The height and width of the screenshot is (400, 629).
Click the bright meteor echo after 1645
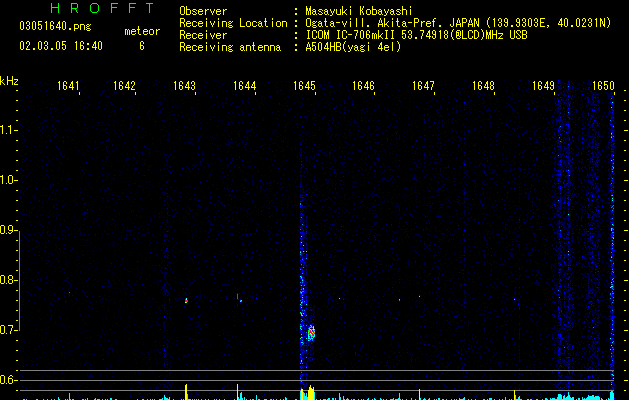[x=311, y=333]
